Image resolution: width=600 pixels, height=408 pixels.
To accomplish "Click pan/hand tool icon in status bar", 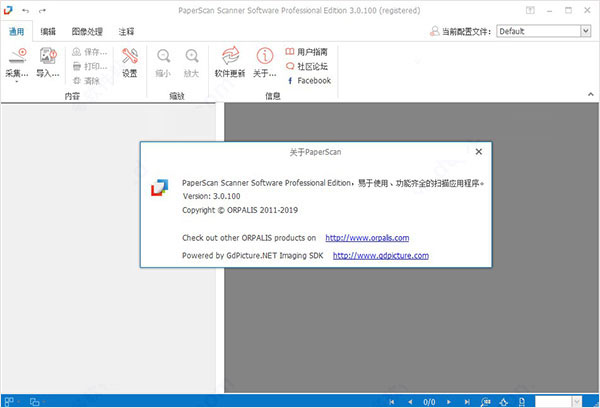I will (504, 401).
